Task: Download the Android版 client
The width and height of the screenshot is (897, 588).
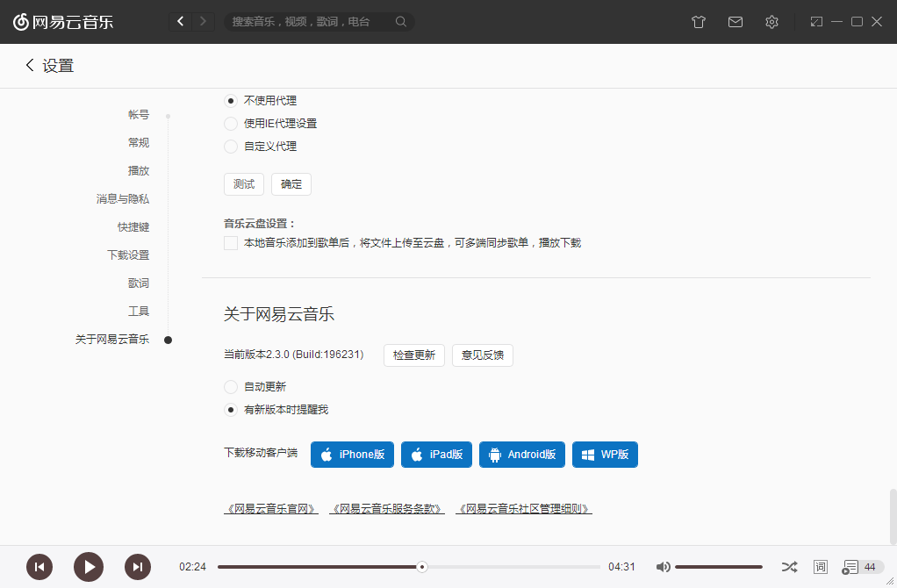Action: 521,455
